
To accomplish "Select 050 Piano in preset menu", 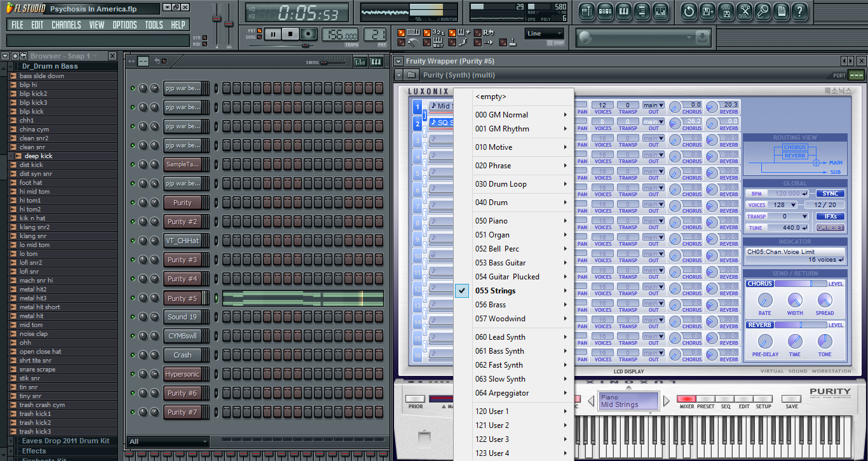I will pyautogui.click(x=522, y=221).
